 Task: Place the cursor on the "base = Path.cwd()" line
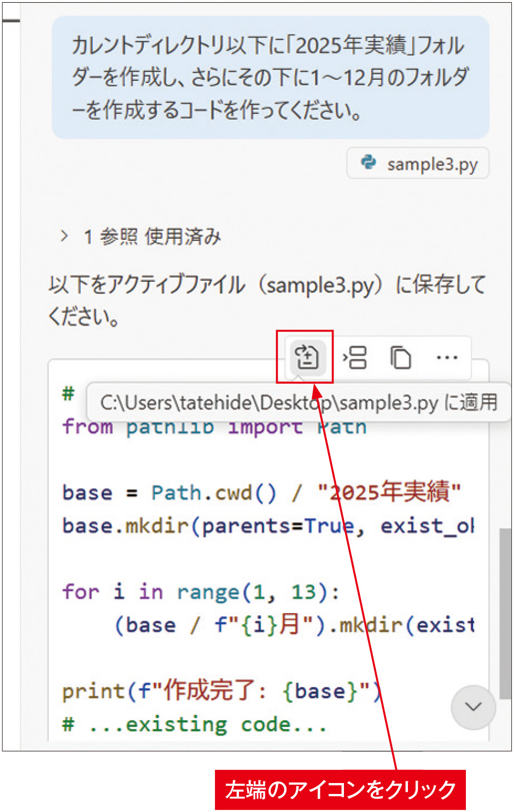261,492
